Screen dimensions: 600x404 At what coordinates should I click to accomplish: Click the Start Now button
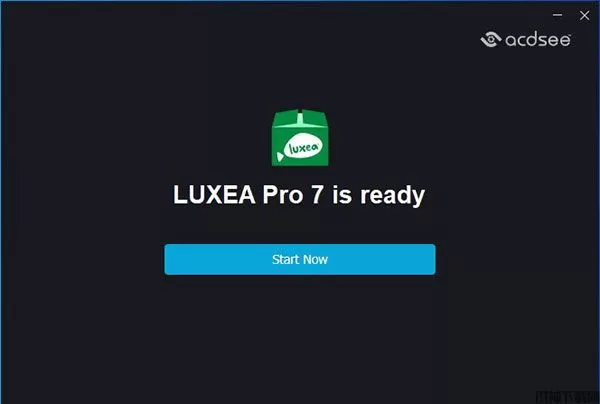[300, 259]
